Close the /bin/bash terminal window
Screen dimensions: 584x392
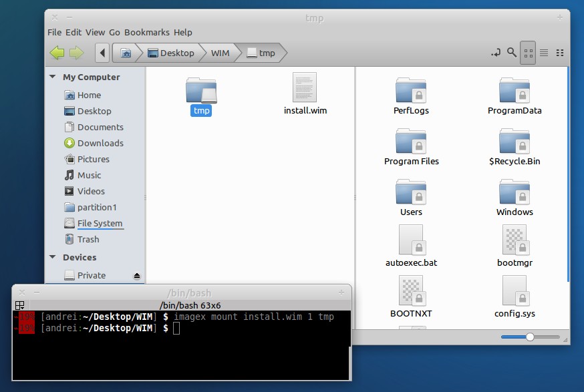[x=22, y=292]
